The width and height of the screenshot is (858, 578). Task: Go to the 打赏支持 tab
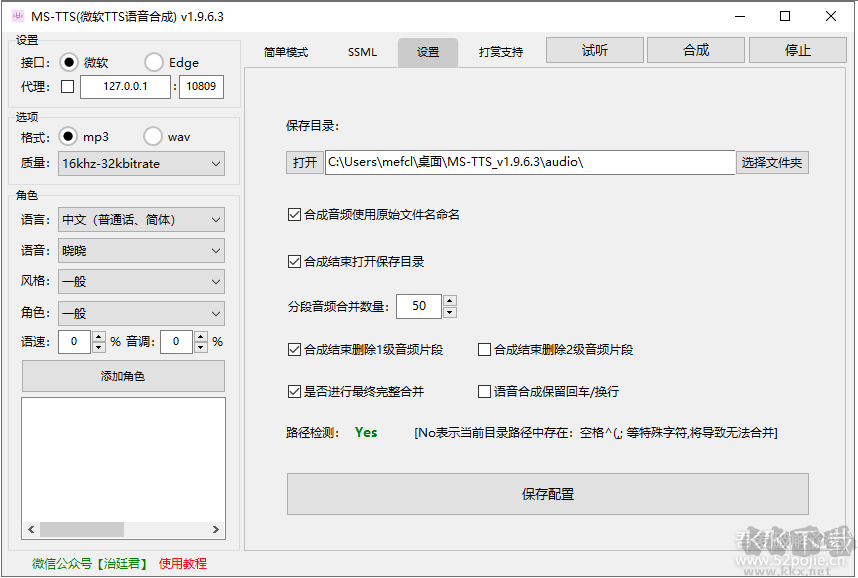click(500, 52)
